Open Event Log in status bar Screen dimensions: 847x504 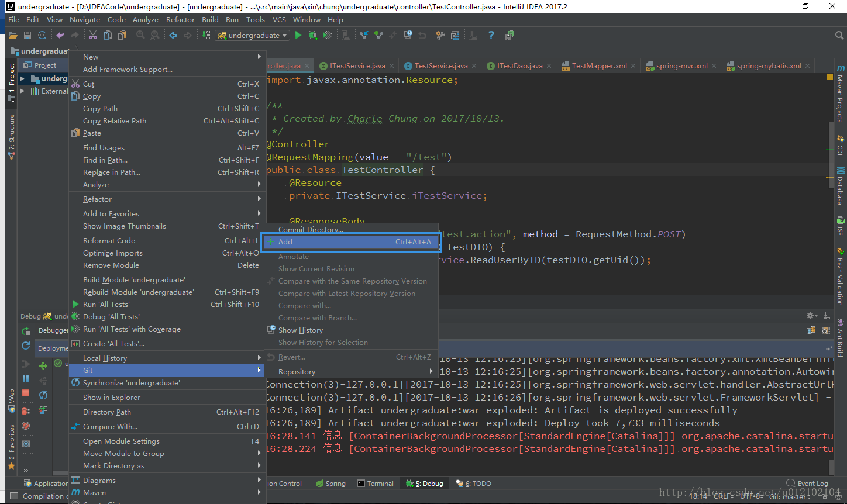click(807, 484)
